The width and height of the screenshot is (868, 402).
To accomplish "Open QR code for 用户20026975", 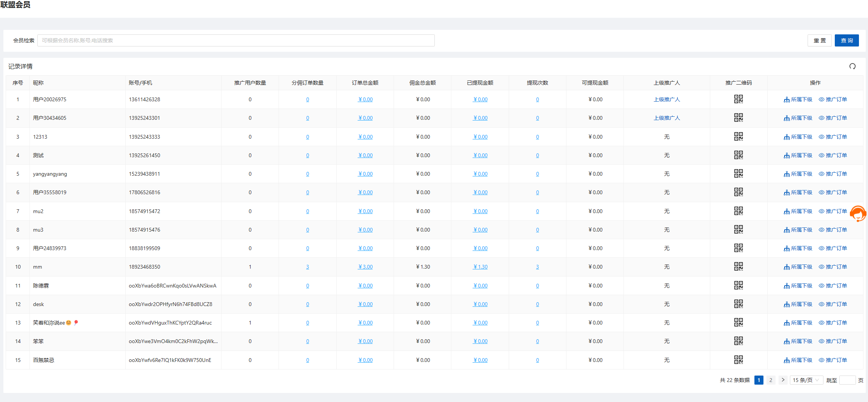I will 738,99.
